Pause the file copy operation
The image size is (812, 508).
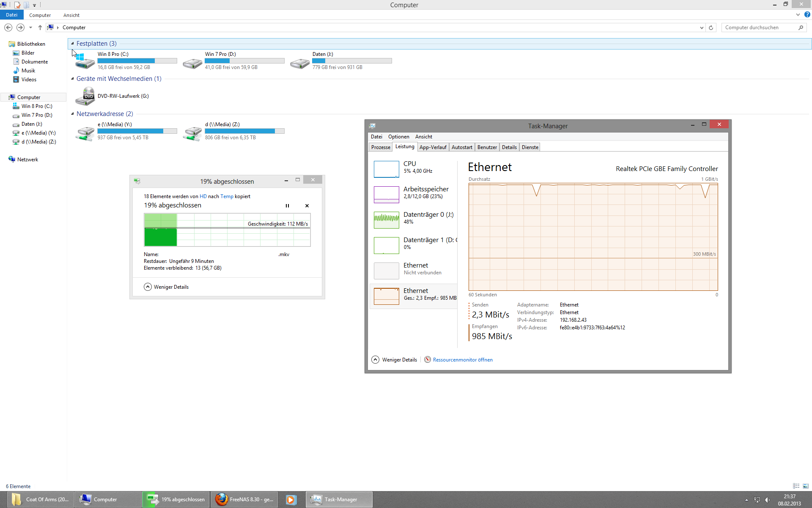(x=287, y=206)
